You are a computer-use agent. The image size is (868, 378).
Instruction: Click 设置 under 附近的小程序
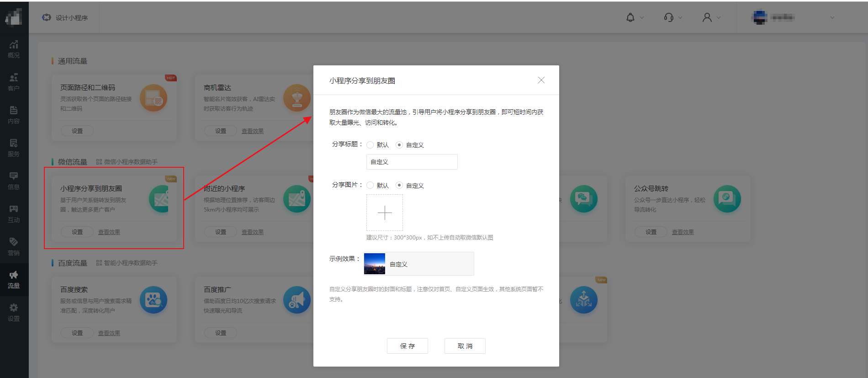221,232
